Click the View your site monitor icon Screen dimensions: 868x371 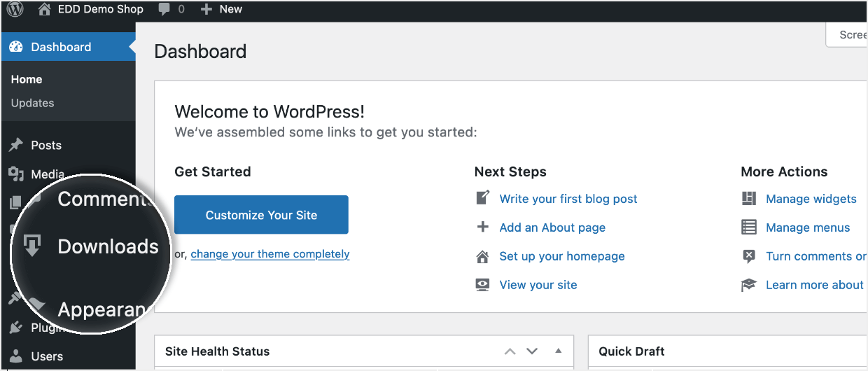click(482, 285)
